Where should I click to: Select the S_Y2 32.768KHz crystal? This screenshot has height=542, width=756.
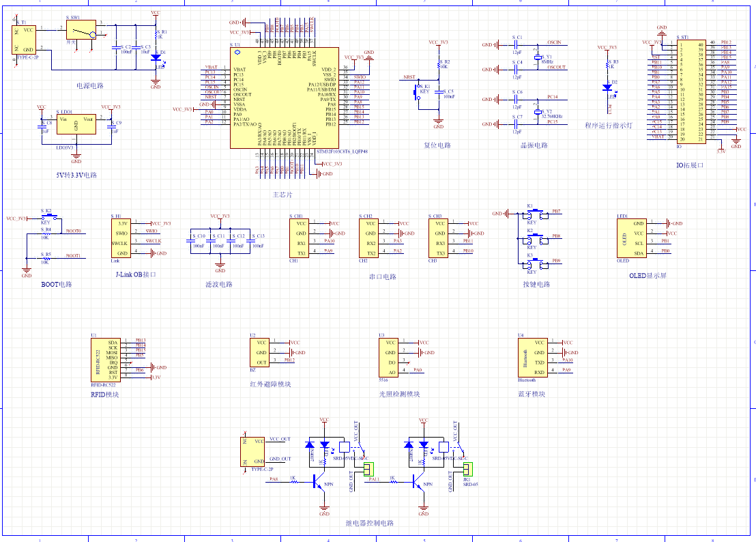click(538, 112)
